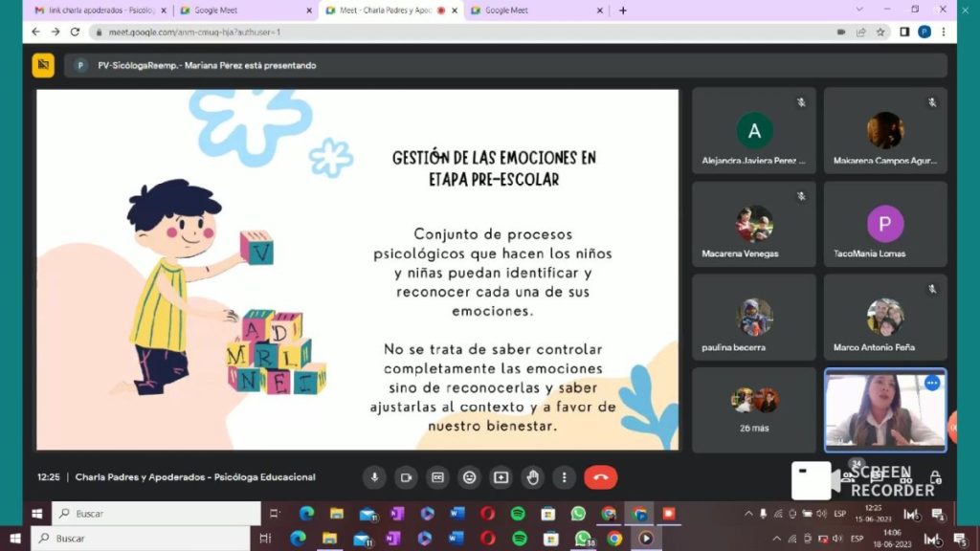This screenshot has width=980, height=551.
Task: Send an emoji reaction in the meeting
Action: click(469, 477)
